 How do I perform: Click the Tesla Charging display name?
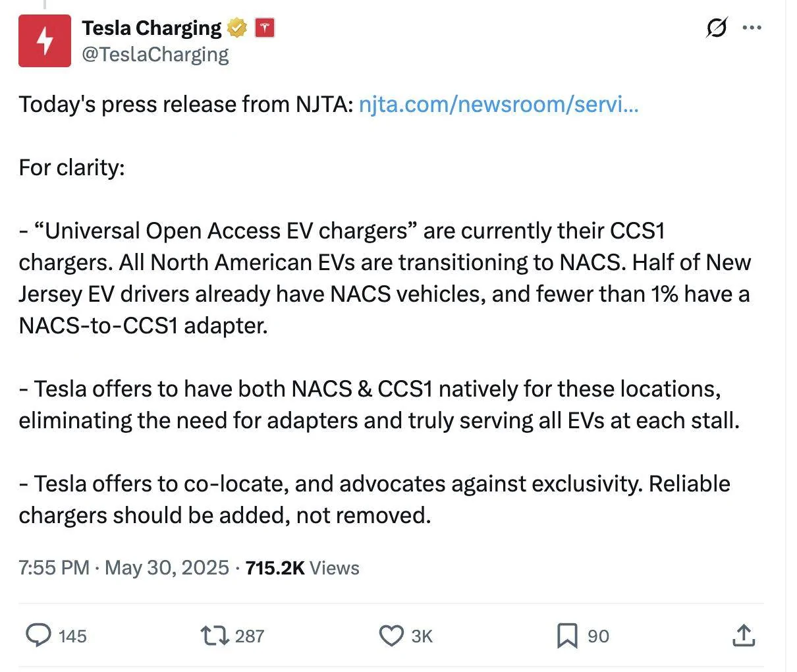(x=151, y=28)
